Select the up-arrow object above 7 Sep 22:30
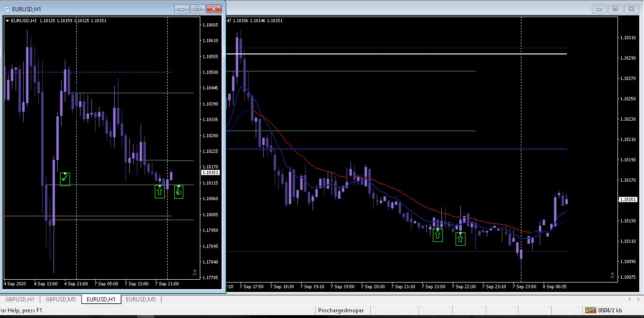 (460, 238)
